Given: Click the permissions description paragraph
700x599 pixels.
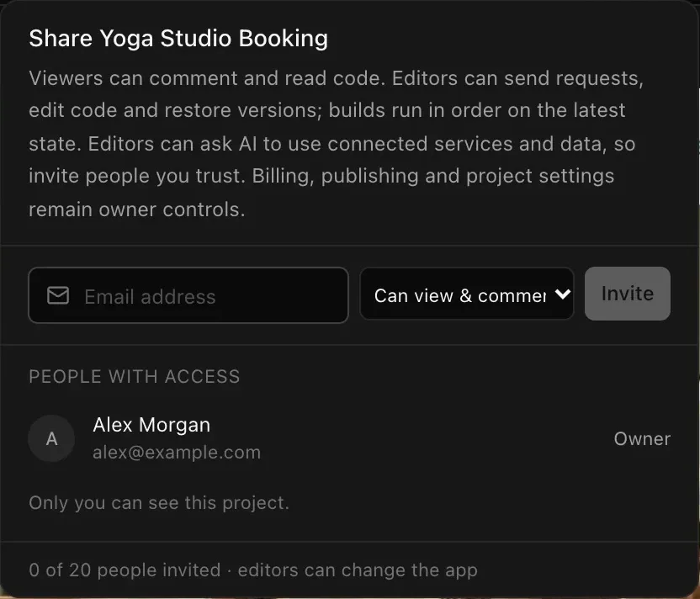Looking at the screenshot, I should tap(337, 144).
